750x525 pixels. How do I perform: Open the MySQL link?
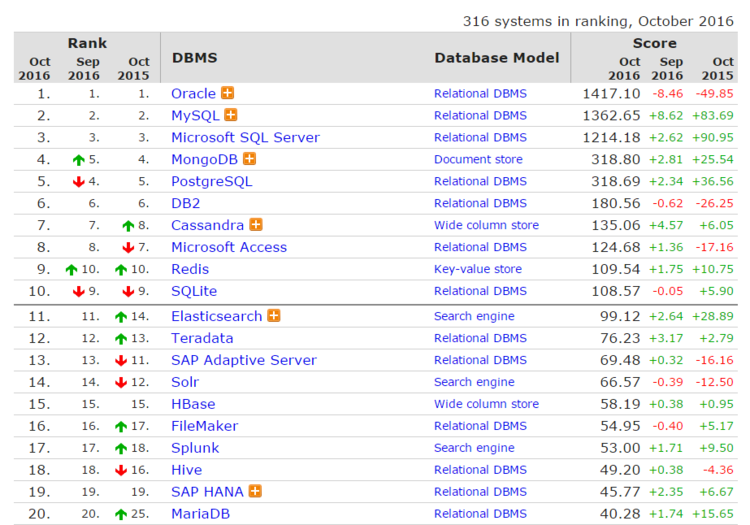click(195, 116)
